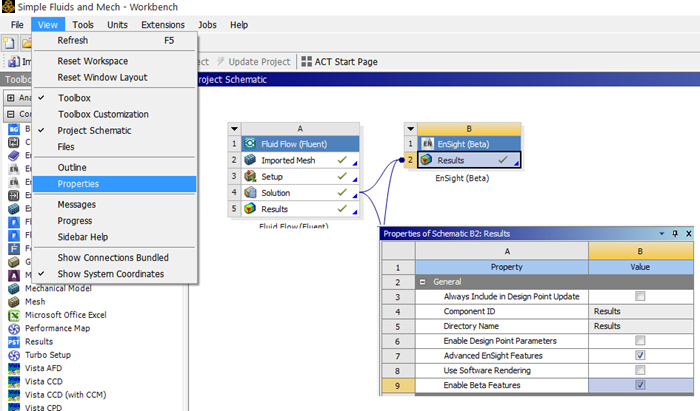The width and height of the screenshot is (700, 411).
Task: Open the Tools menu
Action: tap(83, 25)
